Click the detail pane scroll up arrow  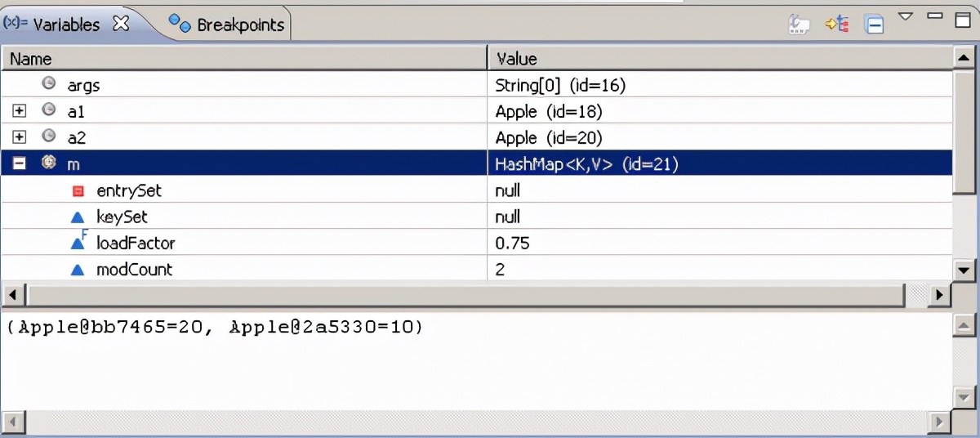click(x=964, y=326)
